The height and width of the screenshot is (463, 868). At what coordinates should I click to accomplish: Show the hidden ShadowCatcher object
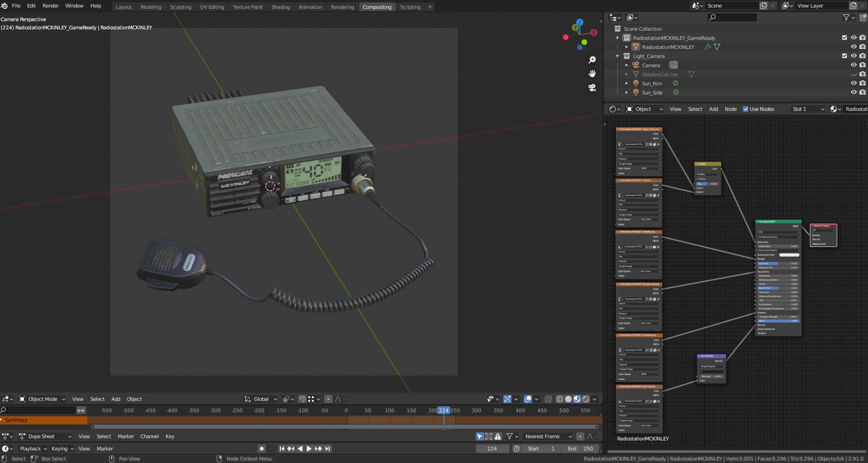click(x=854, y=74)
